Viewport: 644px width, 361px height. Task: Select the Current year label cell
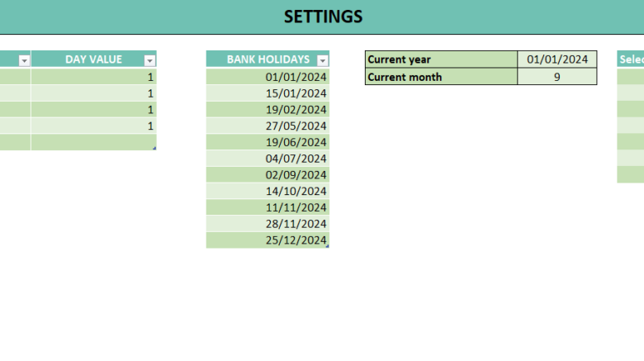click(x=441, y=59)
